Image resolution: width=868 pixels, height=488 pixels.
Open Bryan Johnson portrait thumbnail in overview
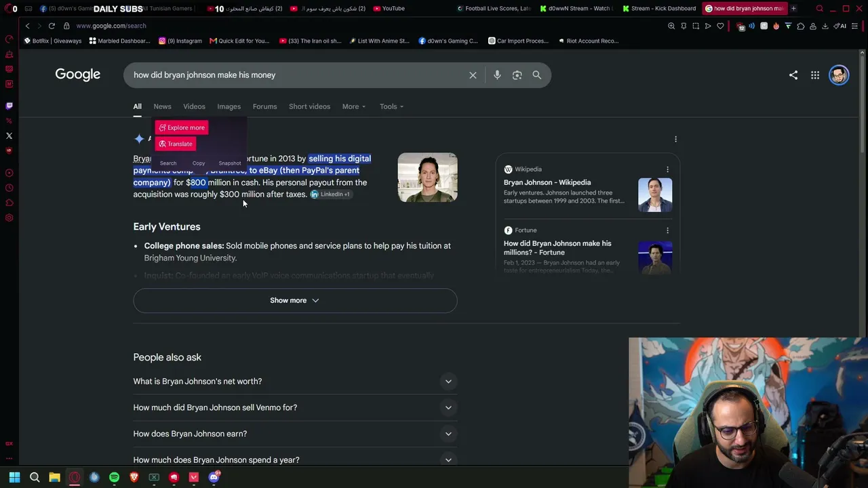point(427,178)
